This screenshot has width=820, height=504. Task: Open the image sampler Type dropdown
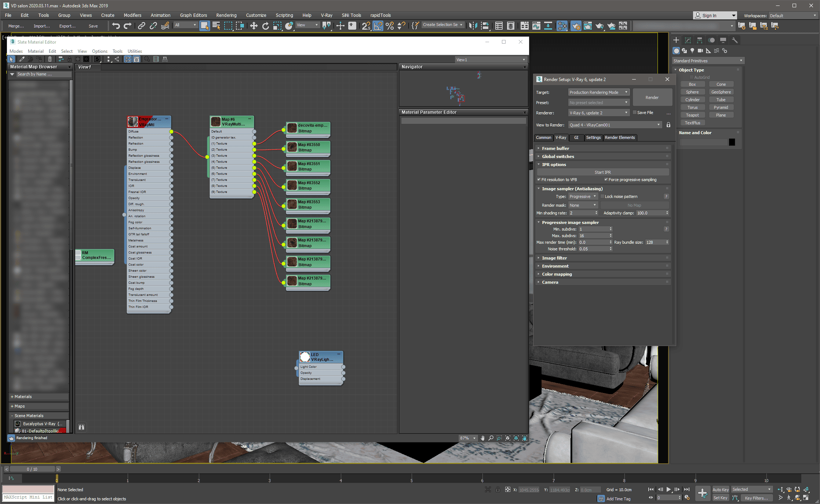pyautogui.click(x=583, y=196)
